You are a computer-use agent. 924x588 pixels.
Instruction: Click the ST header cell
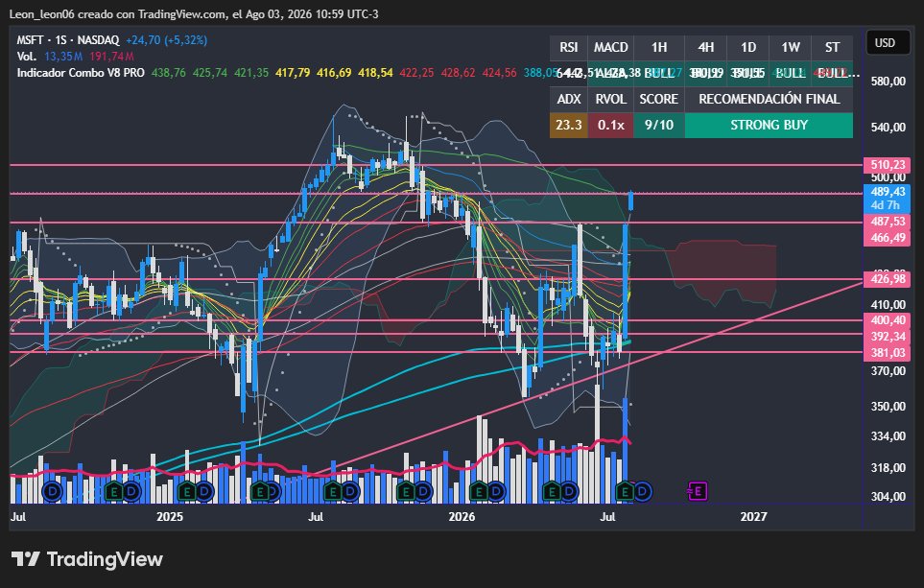click(x=832, y=47)
